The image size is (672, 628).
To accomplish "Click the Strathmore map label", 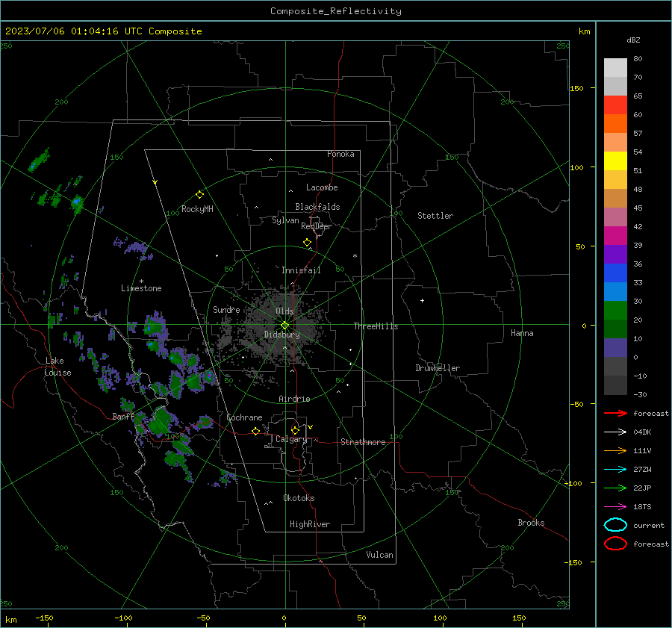I will [363, 442].
